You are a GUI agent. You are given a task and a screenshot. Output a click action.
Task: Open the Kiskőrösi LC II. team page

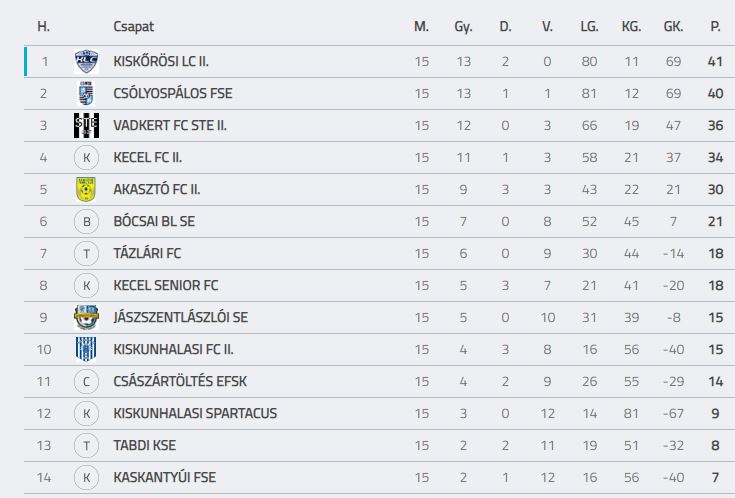tap(161, 61)
